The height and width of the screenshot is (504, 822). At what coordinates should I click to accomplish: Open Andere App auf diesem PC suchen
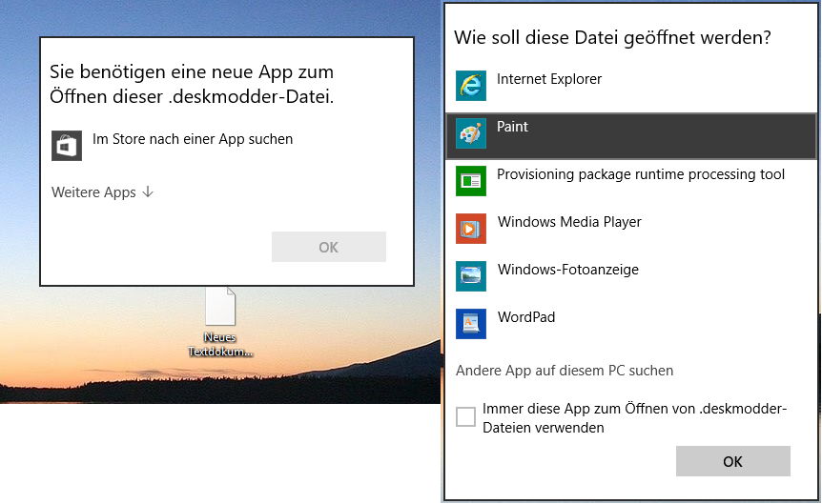(x=565, y=371)
